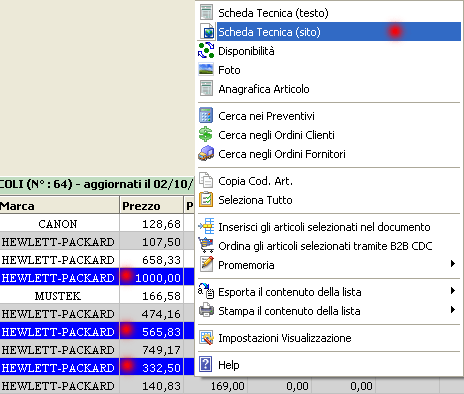The width and height of the screenshot is (464, 394).
Task: Click the printer icon for Stampa il contenuto
Action: [206, 310]
